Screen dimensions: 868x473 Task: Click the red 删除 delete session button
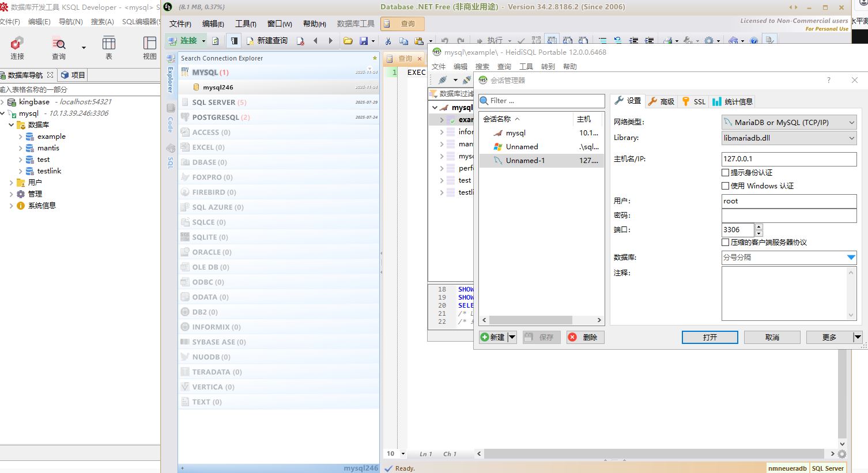coord(584,337)
